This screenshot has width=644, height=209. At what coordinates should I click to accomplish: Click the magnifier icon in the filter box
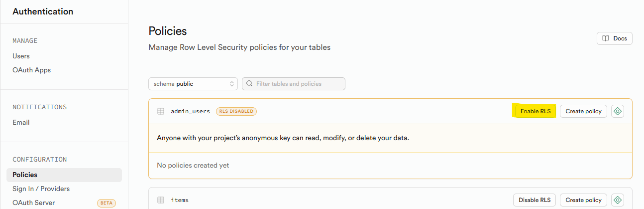(x=250, y=84)
